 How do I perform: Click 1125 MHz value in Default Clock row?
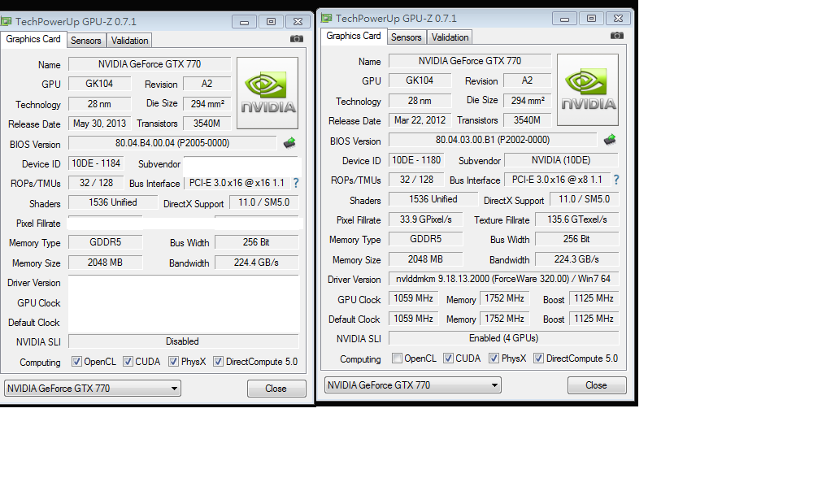pyautogui.click(x=594, y=319)
